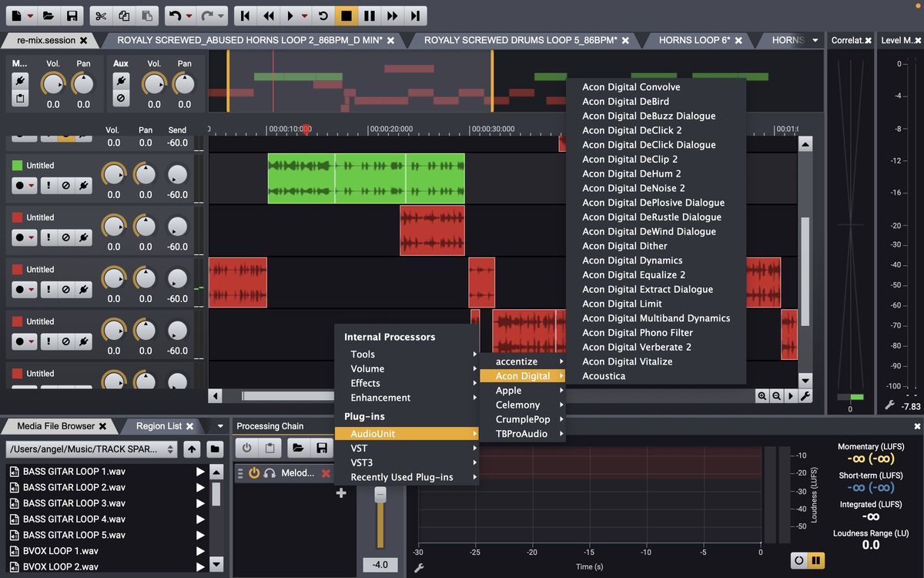Image resolution: width=924 pixels, height=578 pixels.
Task: Switch to the Region List tab
Action: coord(159,426)
